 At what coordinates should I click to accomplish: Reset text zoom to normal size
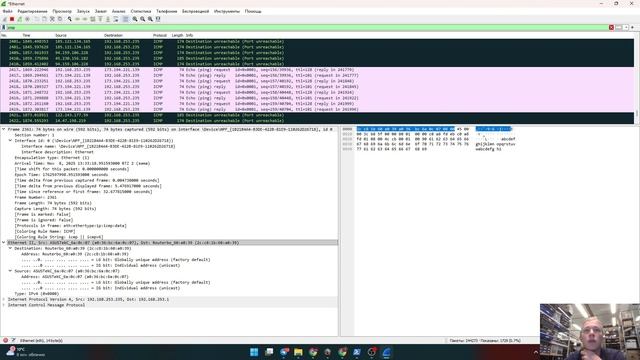150,19
